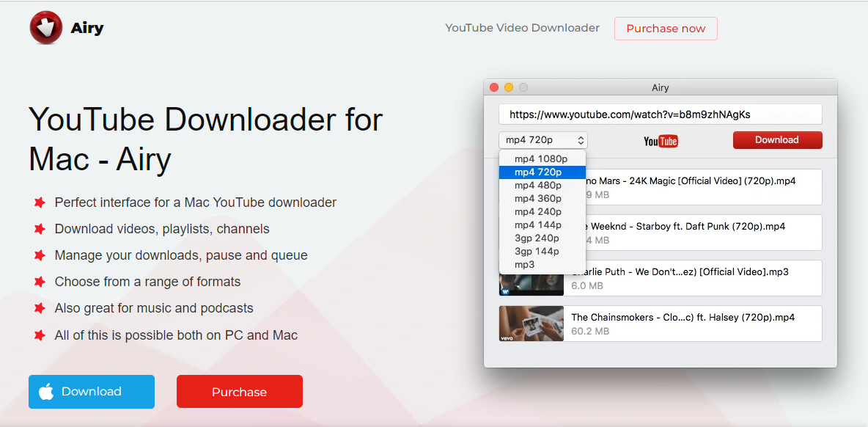Open YouTube Video Downloader header link

pyautogui.click(x=522, y=28)
